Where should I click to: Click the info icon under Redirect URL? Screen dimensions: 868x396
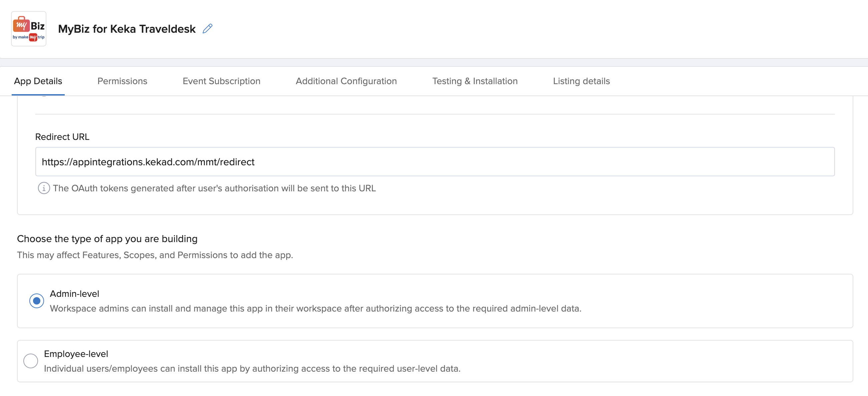pyautogui.click(x=44, y=188)
